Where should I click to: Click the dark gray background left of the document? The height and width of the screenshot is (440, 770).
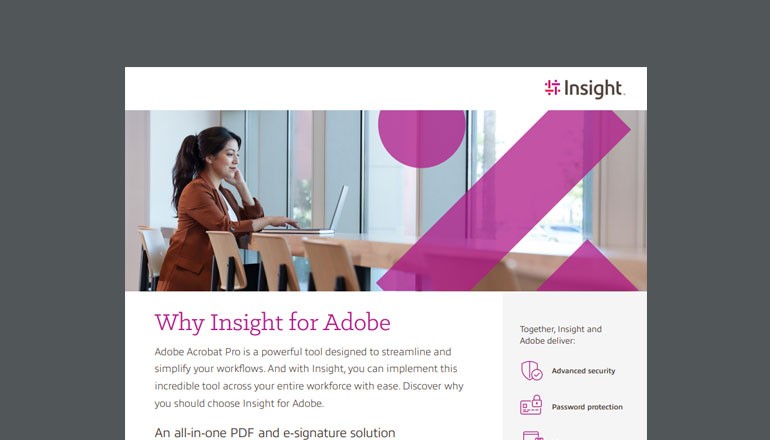(60, 250)
